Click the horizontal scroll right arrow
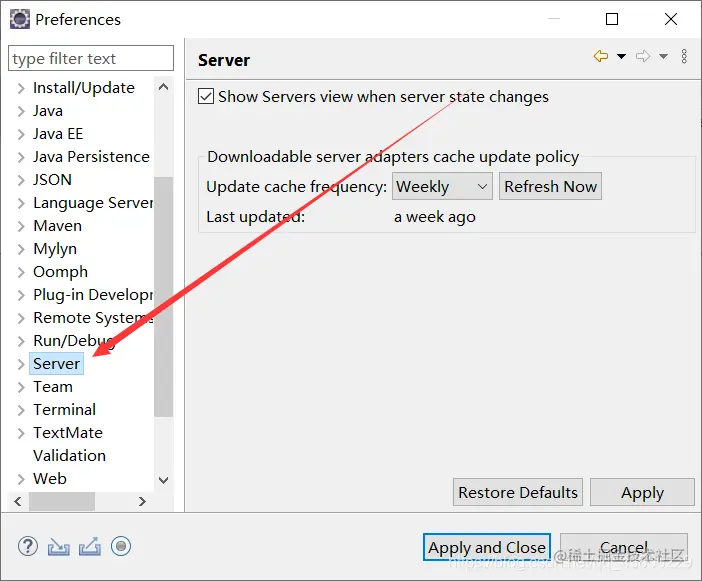This screenshot has height=581, width=702. pyautogui.click(x=142, y=501)
